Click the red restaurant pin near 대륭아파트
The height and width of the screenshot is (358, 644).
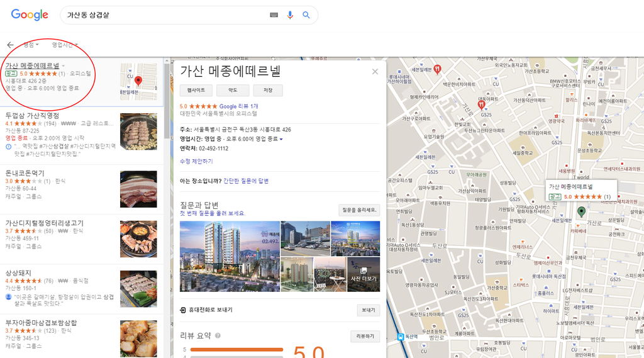(481, 105)
